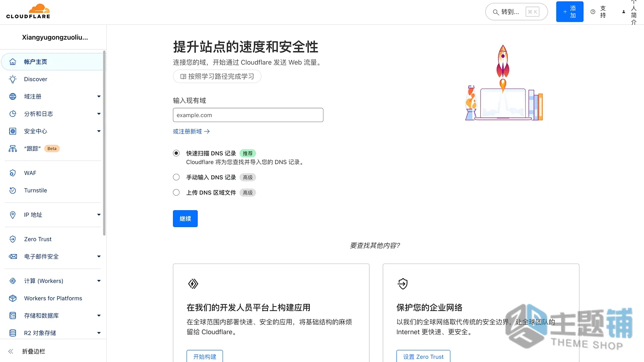
Task: Click 折叠边栏 text at sidebar bottom
Action: pos(34,351)
